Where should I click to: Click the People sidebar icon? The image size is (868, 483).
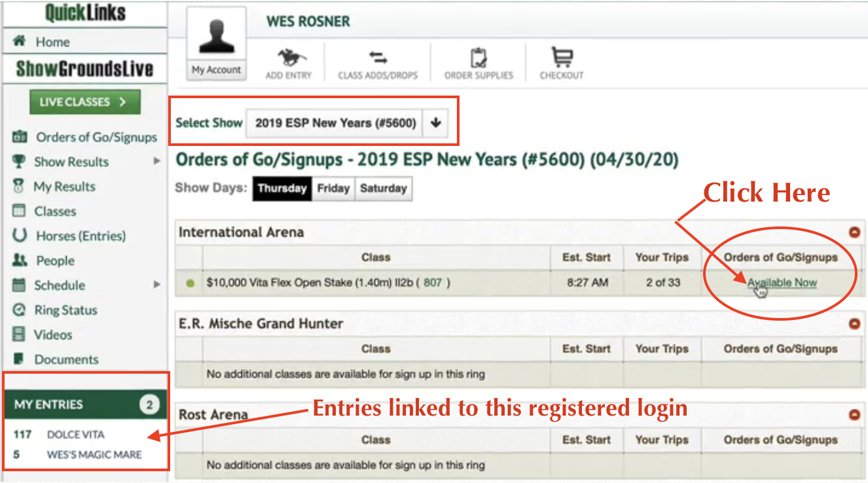click(20, 260)
